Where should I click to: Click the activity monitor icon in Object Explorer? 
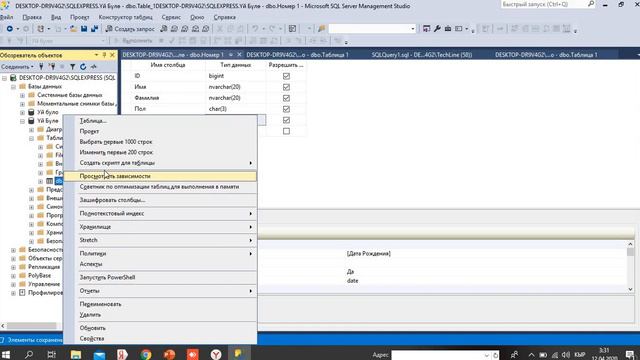pyautogui.click(x=93, y=67)
